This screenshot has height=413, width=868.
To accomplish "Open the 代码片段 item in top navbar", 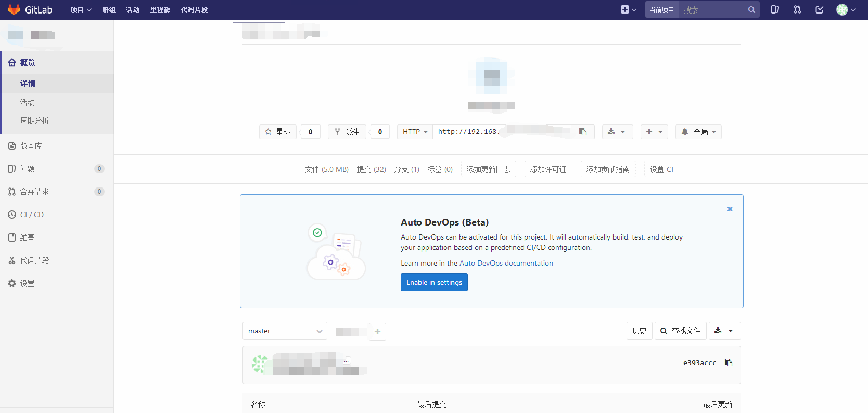I will coord(194,10).
